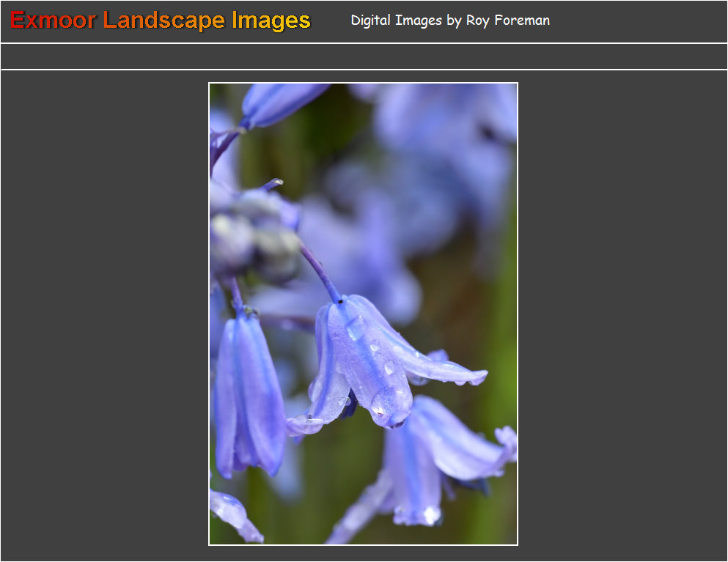Screen dimensions: 728x562
Task: Click the dark grey area left of the photo
Action: point(103,315)
